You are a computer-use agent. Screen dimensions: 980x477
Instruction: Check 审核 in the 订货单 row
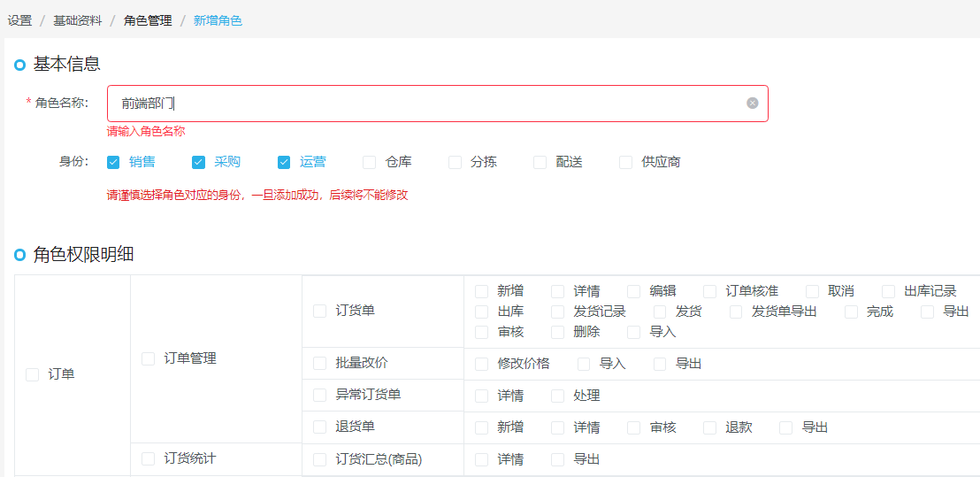[482, 332]
